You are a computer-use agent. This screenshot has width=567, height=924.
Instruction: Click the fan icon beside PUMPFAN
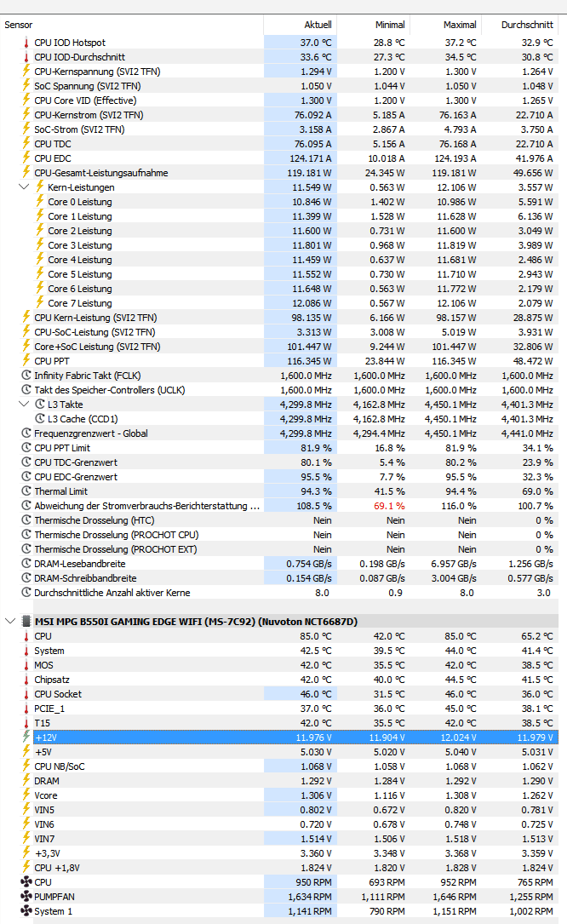26,897
